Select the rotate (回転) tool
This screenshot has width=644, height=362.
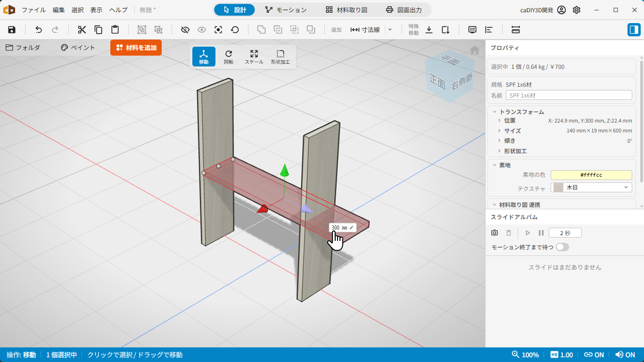click(x=229, y=57)
